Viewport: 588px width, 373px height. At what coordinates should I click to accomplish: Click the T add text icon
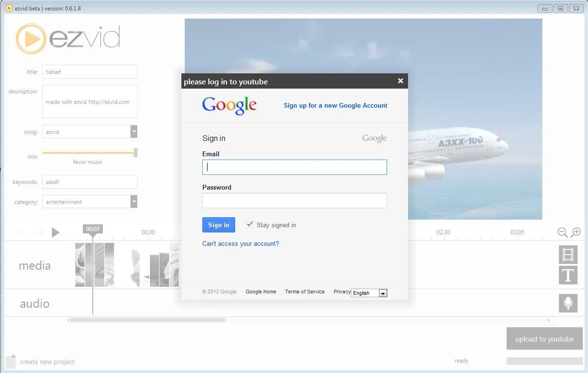[568, 275]
